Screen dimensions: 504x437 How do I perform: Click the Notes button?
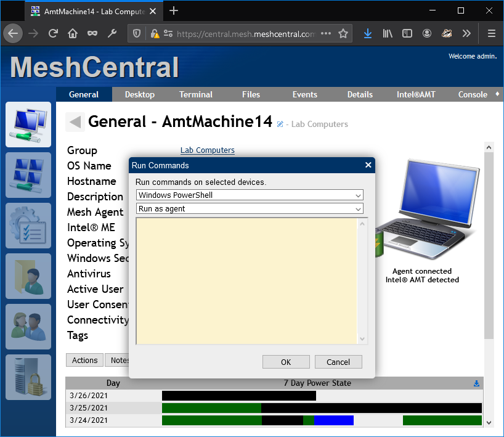click(118, 360)
